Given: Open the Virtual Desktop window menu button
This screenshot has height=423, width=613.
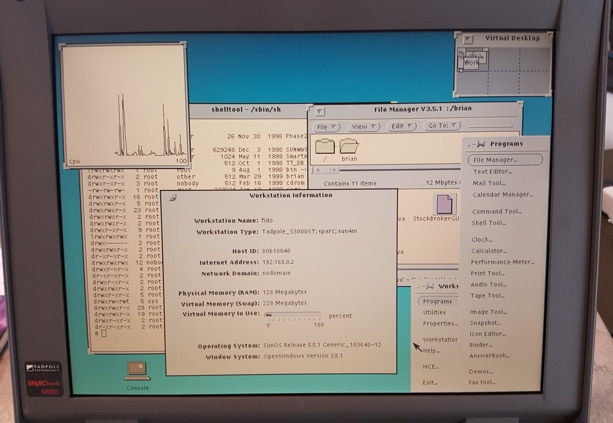Looking at the screenshot, I should (x=468, y=39).
